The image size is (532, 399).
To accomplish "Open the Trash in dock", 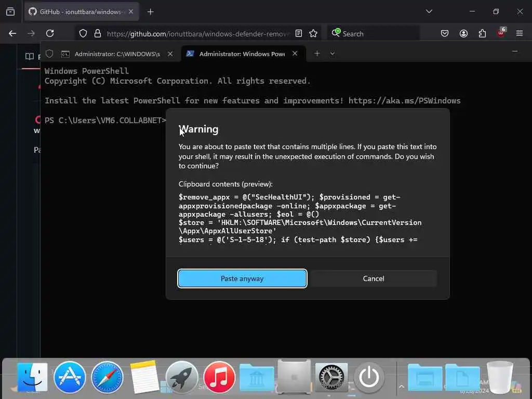I will 500,377.
